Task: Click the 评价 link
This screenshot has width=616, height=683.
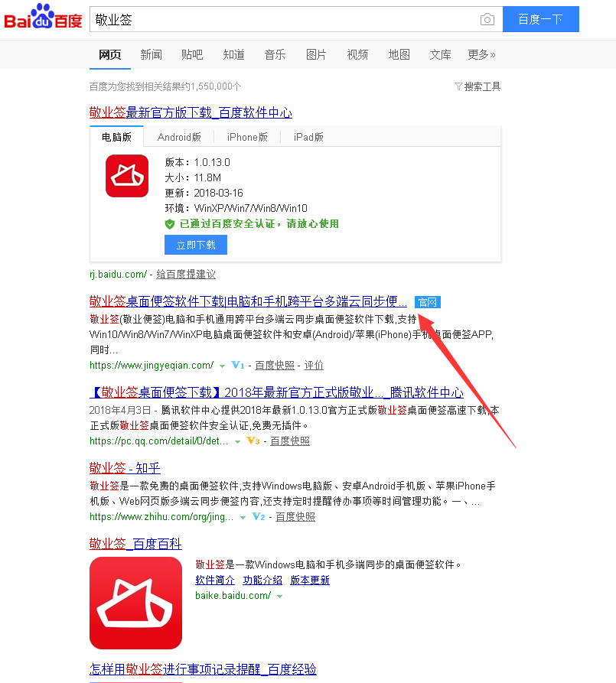Action: pyautogui.click(x=314, y=365)
